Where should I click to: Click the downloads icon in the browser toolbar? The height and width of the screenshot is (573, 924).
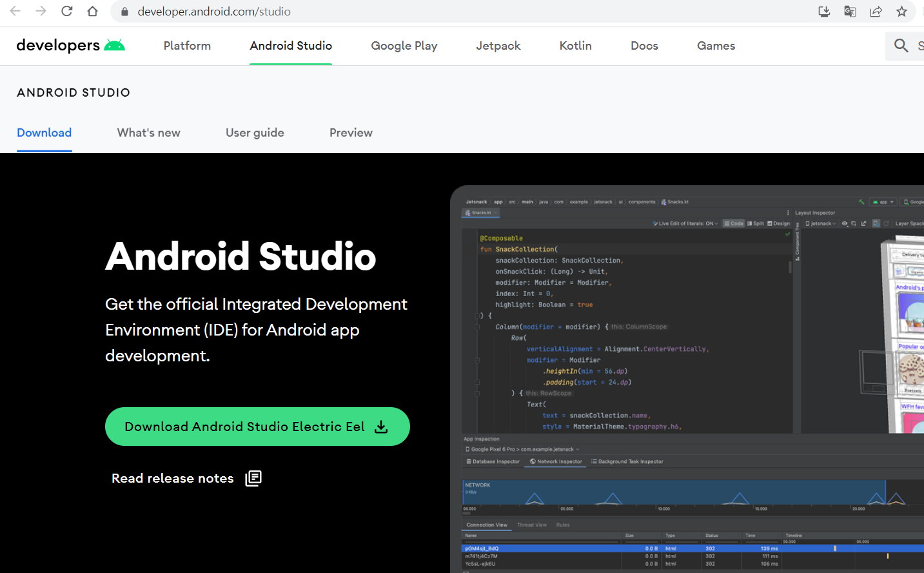824,12
